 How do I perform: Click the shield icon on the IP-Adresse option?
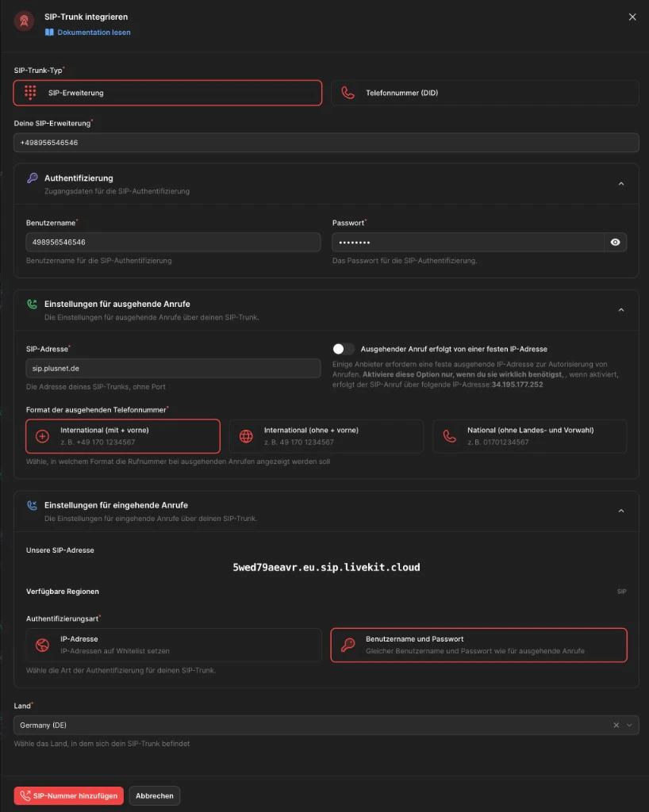[41, 644]
